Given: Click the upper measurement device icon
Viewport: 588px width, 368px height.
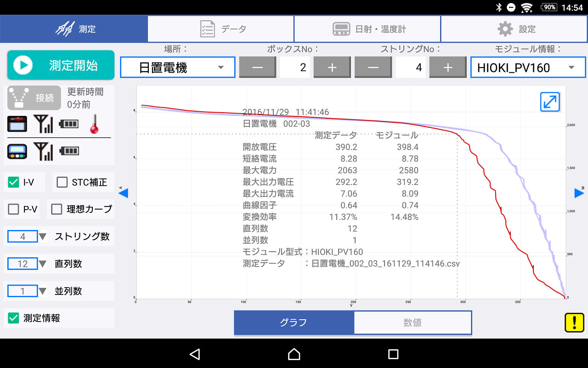Looking at the screenshot, I should coord(17,124).
